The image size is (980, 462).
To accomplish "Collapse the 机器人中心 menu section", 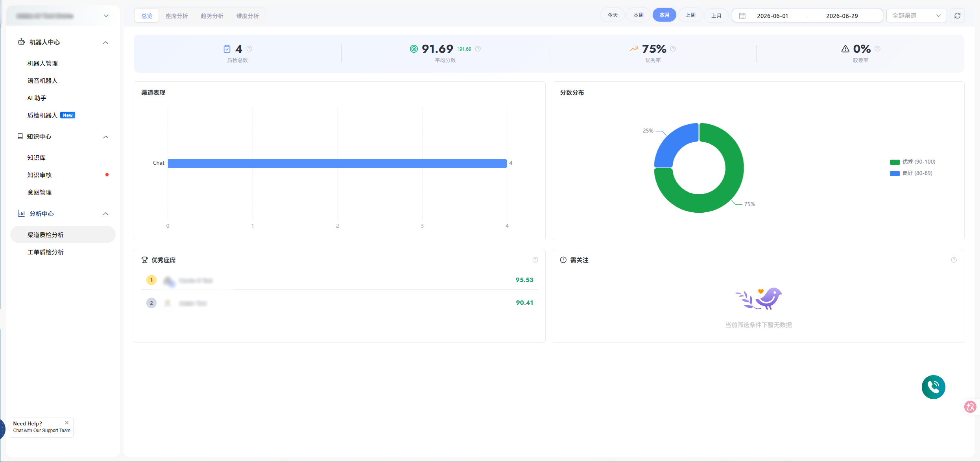I will point(105,42).
